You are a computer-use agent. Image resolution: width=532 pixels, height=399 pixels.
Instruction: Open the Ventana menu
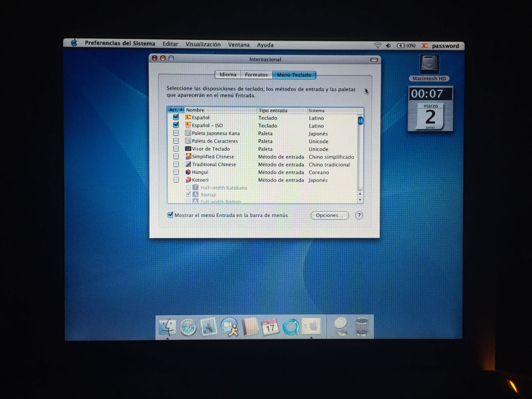(239, 45)
